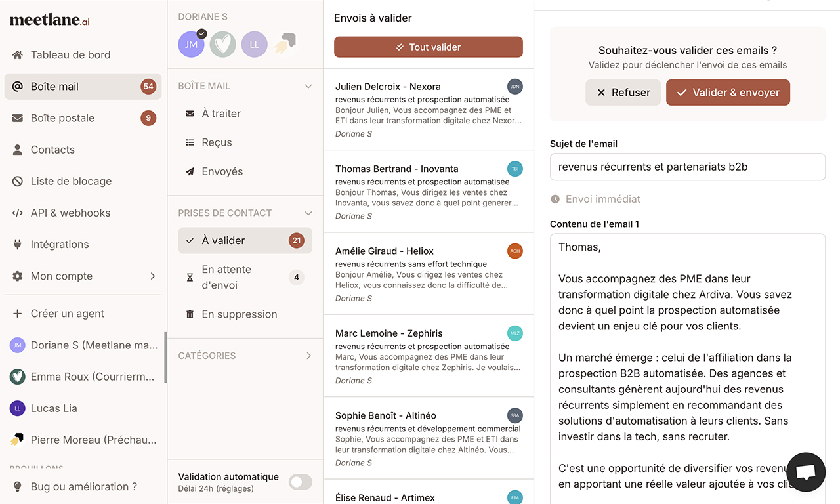Collapse the Prises de contact section
This screenshot has height=504, width=840.
[308, 213]
